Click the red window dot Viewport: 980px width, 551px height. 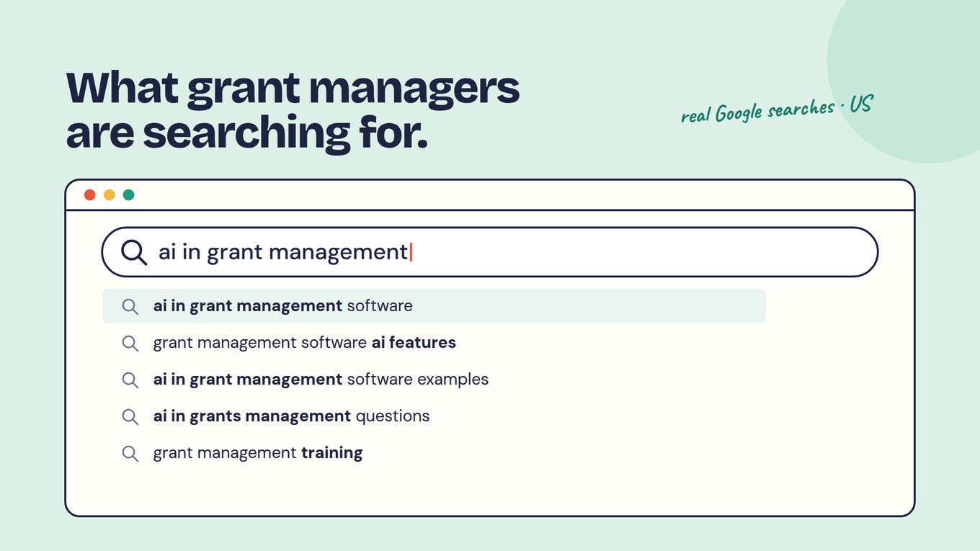tap(90, 195)
